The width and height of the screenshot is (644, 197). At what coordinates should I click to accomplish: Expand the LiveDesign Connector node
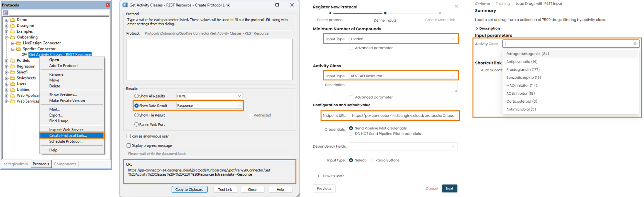click(13, 43)
